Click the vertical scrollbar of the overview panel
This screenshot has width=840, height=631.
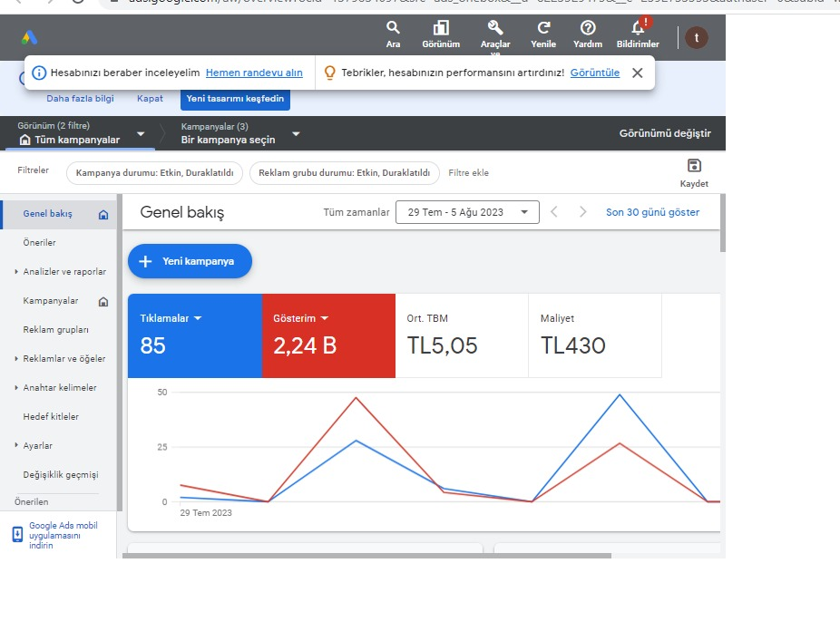[723, 223]
